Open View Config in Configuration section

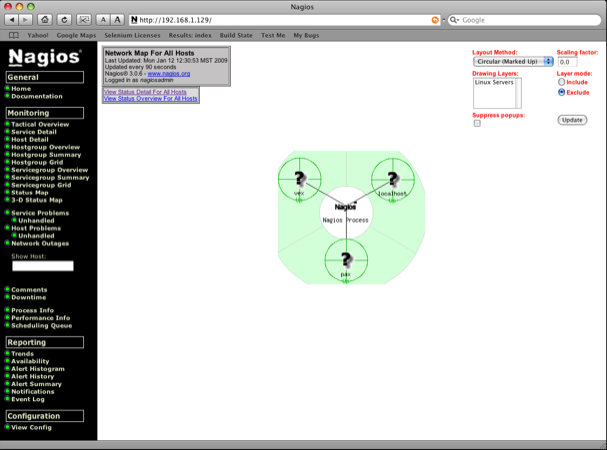[31, 428]
